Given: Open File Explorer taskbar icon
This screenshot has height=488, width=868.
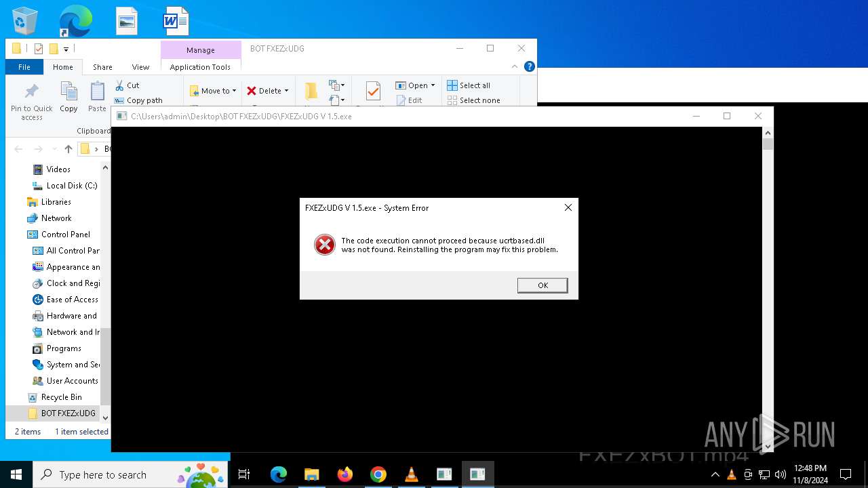Looking at the screenshot, I should [x=312, y=474].
